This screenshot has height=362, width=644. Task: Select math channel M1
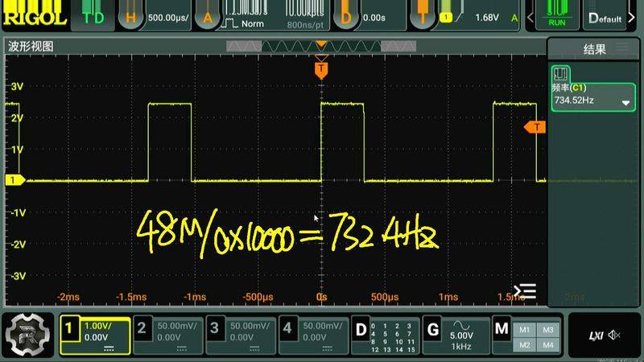click(524, 330)
